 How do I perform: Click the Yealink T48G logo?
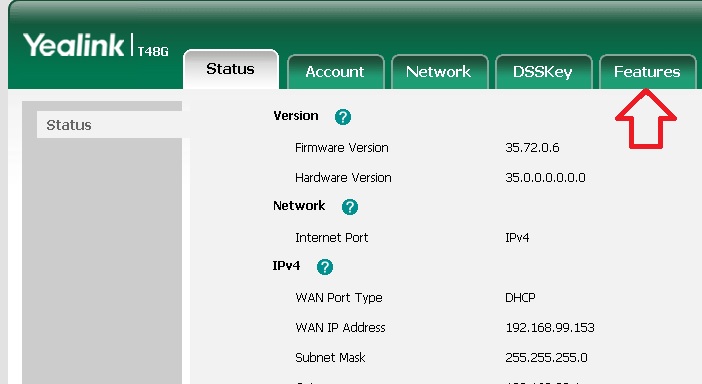96,45
